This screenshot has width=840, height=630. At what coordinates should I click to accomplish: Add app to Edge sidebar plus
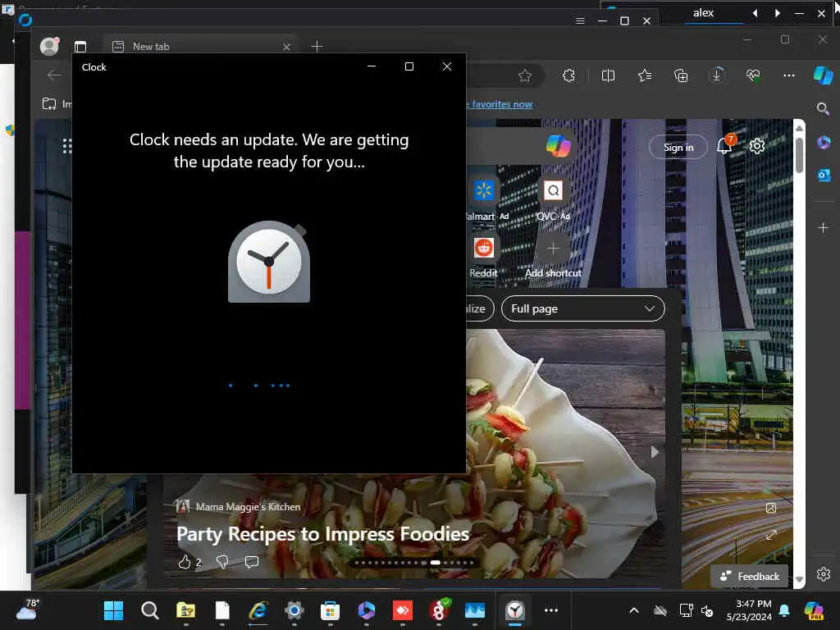coord(824,228)
